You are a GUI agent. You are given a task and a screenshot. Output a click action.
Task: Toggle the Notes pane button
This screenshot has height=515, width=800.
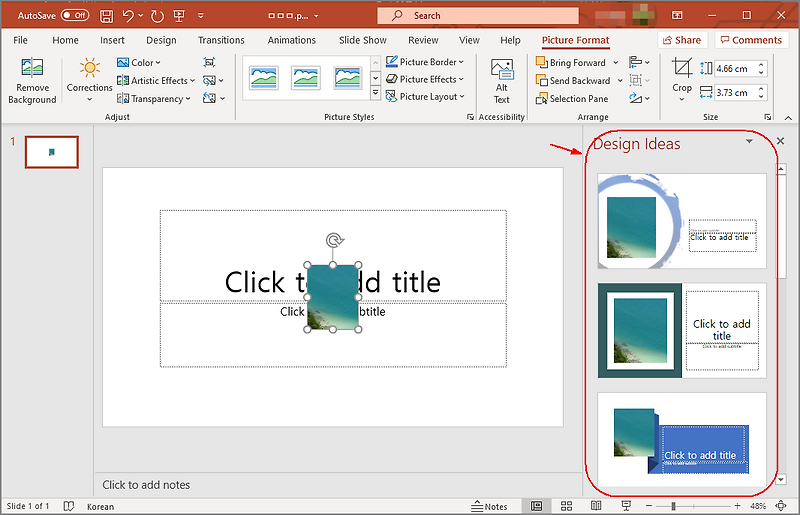tap(489, 506)
